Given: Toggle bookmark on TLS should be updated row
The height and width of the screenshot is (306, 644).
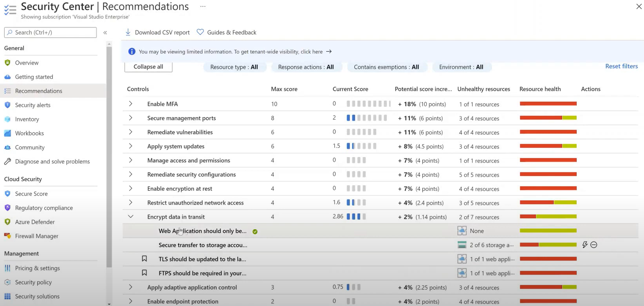Looking at the screenshot, I should point(144,259).
